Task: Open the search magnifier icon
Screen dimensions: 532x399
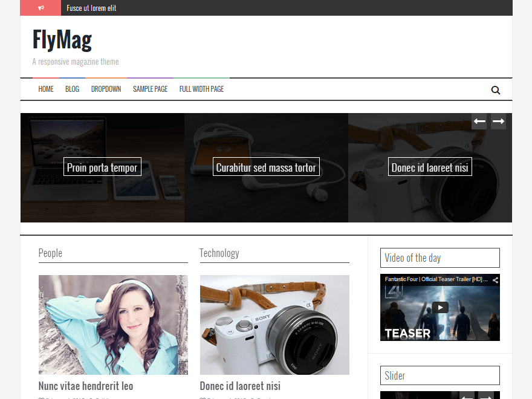Action: [496, 89]
